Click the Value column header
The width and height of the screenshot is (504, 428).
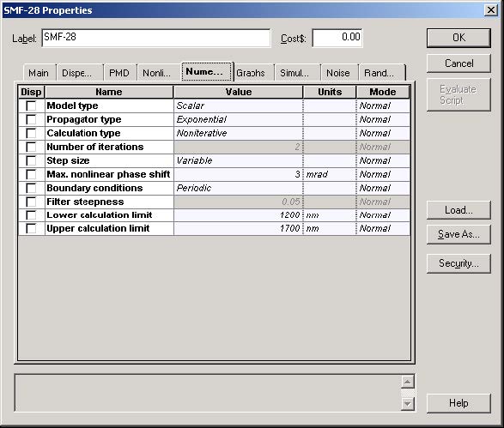238,92
